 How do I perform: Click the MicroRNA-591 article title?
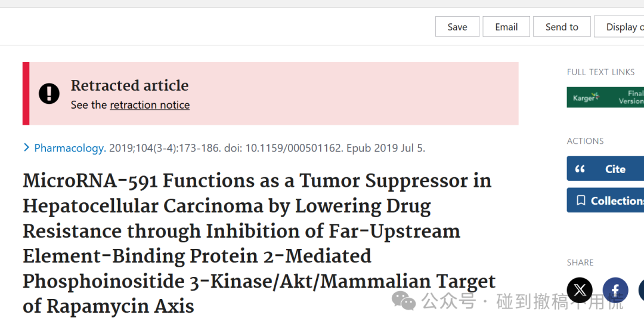coord(259,243)
